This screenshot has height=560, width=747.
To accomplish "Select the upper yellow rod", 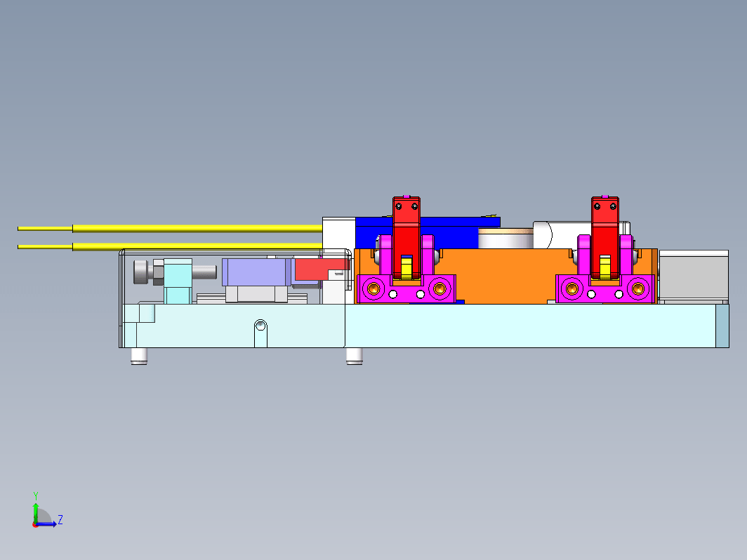I will [x=170, y=229].
